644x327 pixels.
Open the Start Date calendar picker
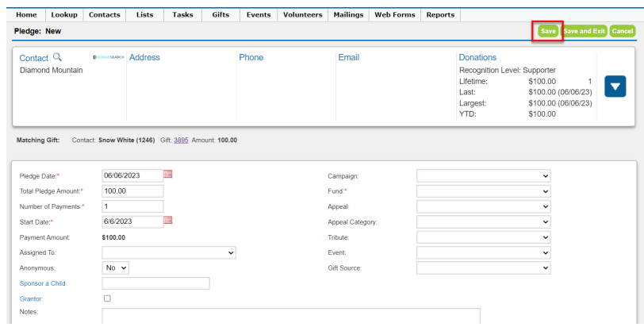click(x=167, y=220)
